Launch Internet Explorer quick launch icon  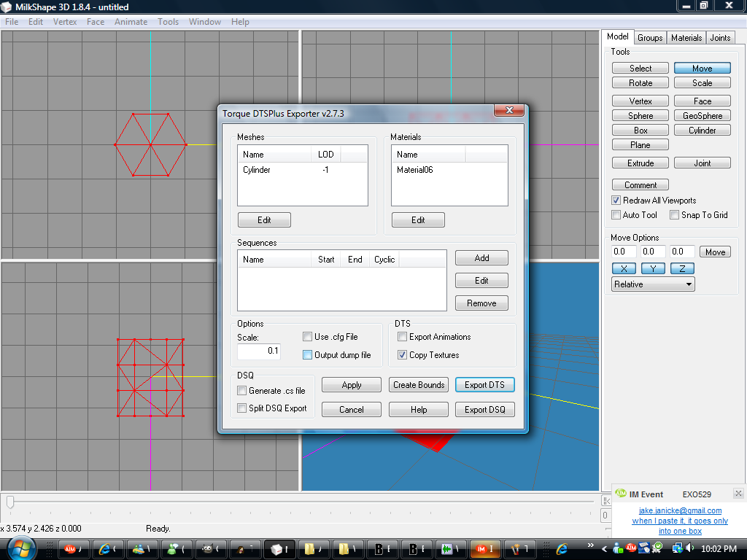coord(562,549)
